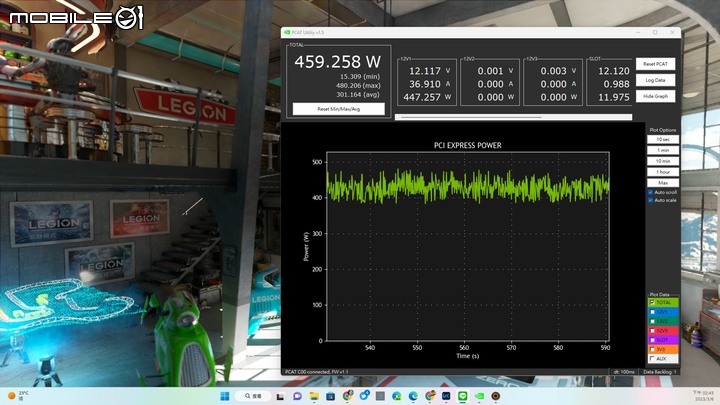Set plot range to 1 min

663,150
